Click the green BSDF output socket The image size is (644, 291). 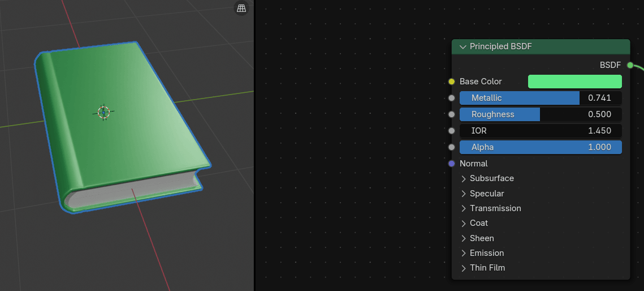[x=630, y=65]
